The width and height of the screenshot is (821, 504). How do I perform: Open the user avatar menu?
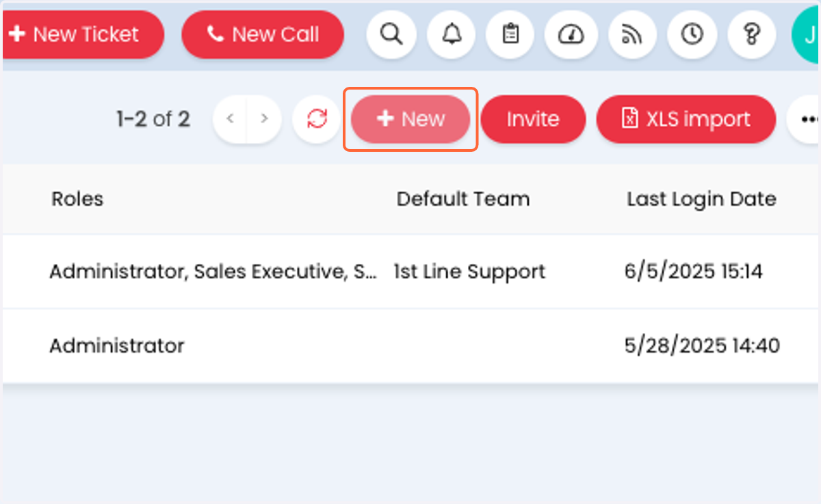point(806,34)
